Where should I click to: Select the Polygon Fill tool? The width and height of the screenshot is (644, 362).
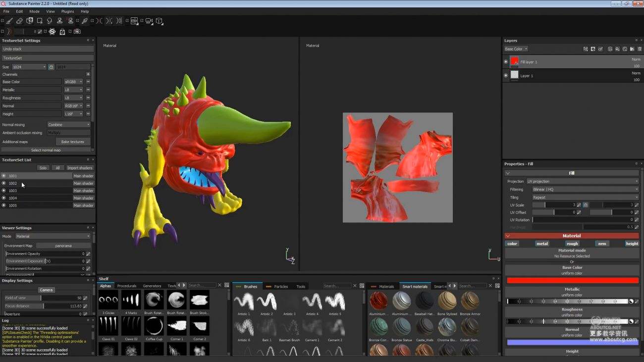point(40,21)
